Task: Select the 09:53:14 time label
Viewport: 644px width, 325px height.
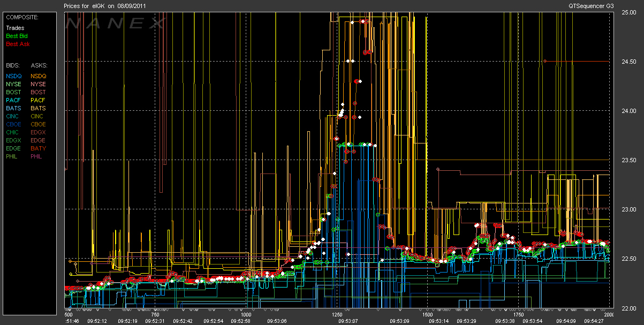Action: click(438, 321)
